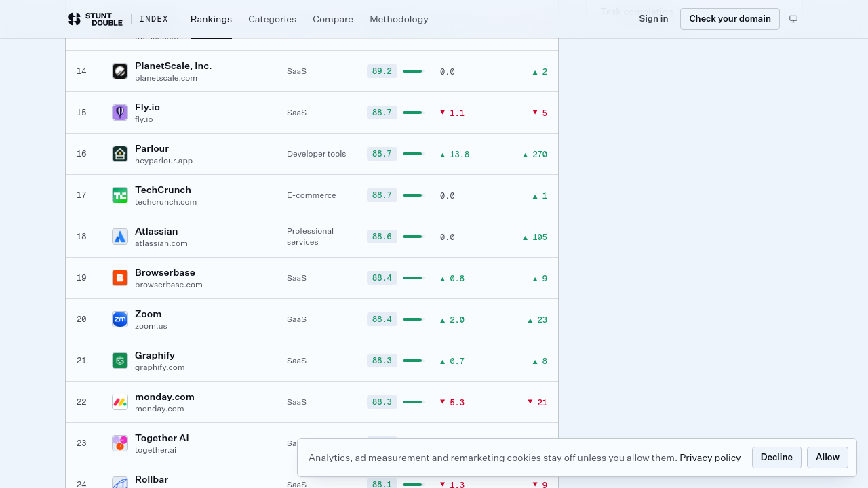Click monday.com's 21 rank drop

coord(537,403)
